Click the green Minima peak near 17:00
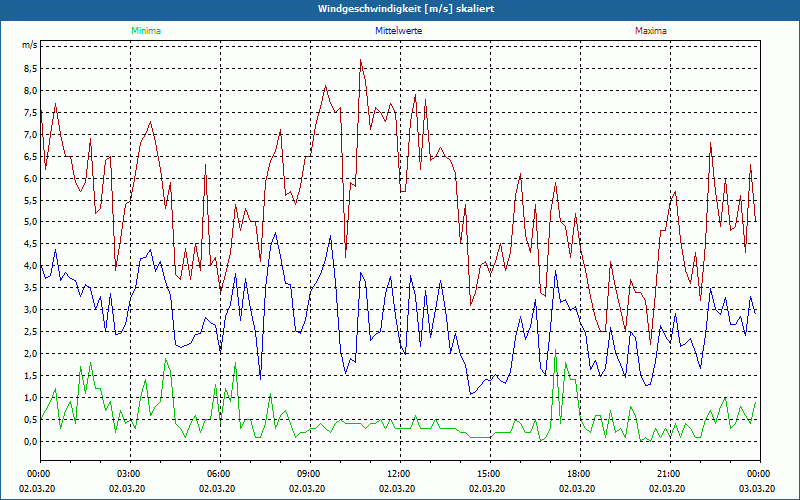Viewport: 800px width, 500px height. pos(556,350)
